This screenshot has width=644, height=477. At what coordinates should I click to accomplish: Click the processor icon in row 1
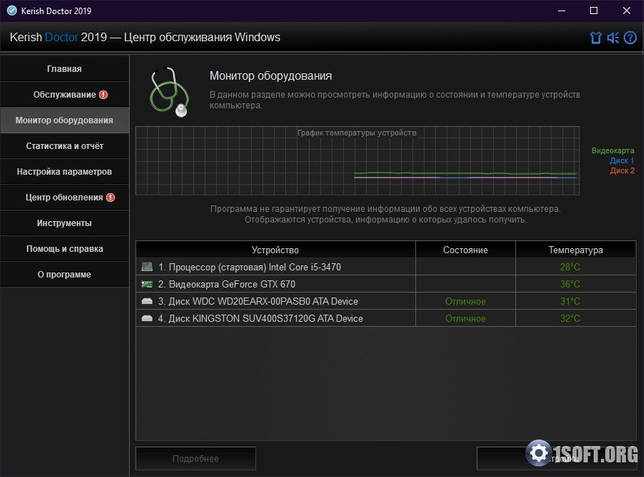pos(147,267)
